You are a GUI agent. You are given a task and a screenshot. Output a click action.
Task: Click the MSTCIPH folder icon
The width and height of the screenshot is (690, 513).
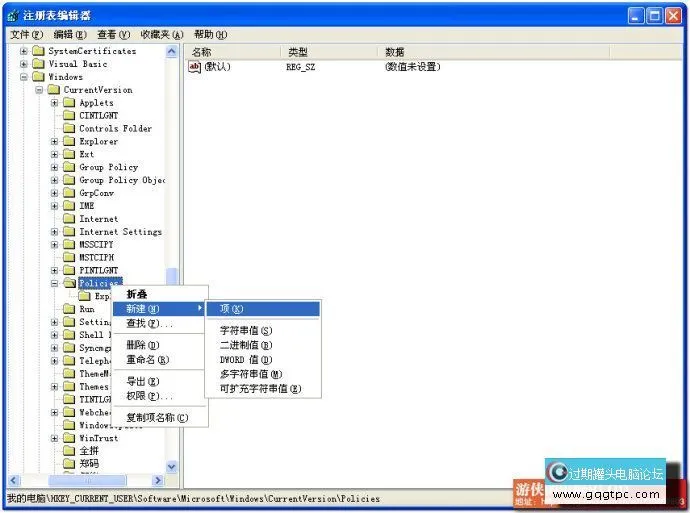click(69, 257)
